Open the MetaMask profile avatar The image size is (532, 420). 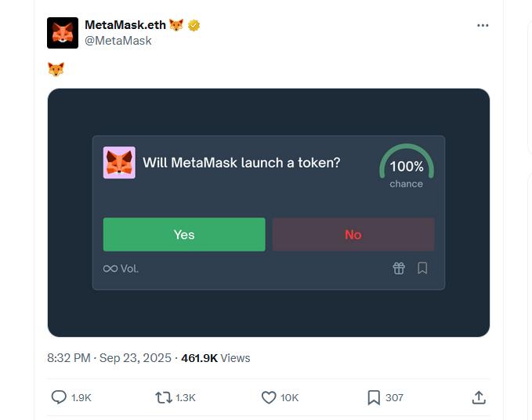(63, 33)
